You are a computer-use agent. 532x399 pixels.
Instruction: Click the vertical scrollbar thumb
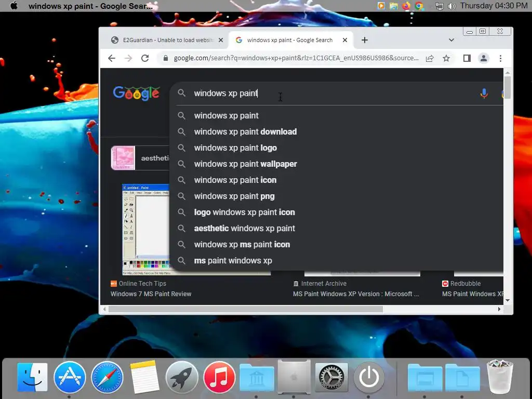point(508,87)
